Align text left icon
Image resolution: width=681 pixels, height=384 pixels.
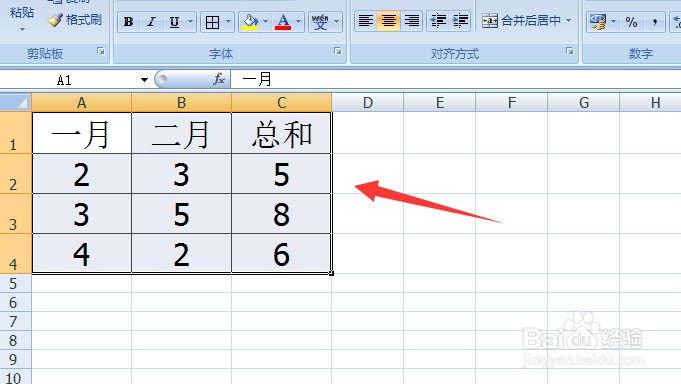coord(366,20)
